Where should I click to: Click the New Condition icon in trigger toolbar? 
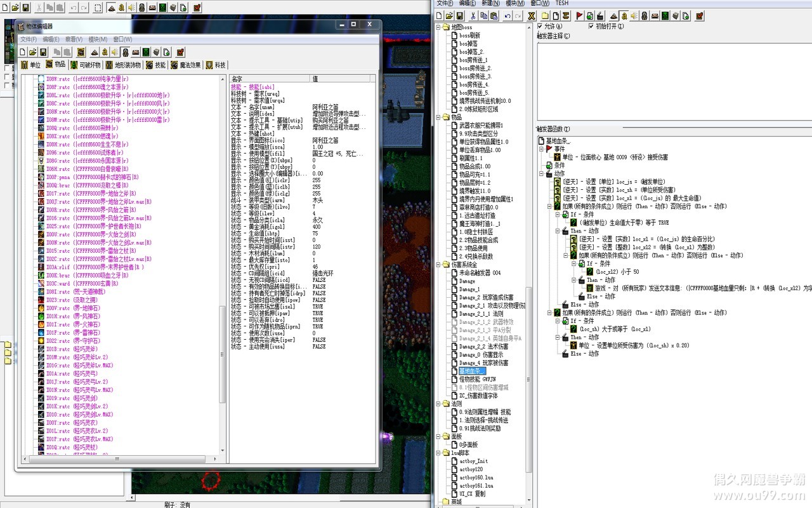pos(590,16)
